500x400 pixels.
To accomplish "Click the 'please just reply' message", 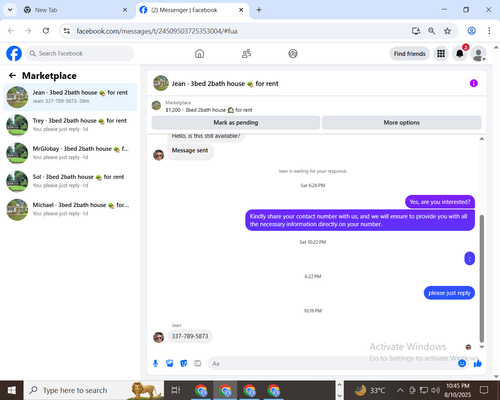I will click(x=449, y=293).
